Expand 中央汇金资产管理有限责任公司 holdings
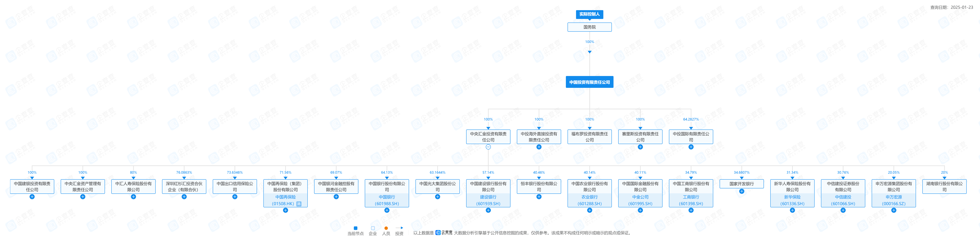This screenshot has width=980, height=239. pos(83,197)
